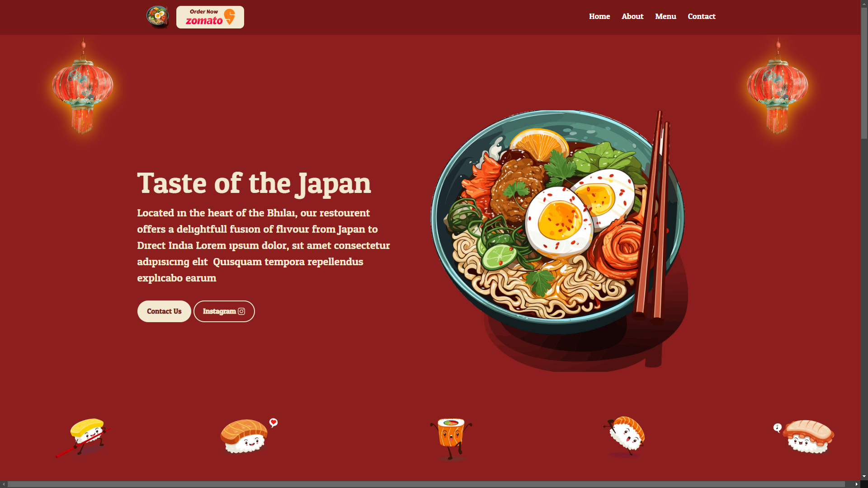Click the right hanging red lantern
Viewport: 868px width, 488px height.
point(778,87)
